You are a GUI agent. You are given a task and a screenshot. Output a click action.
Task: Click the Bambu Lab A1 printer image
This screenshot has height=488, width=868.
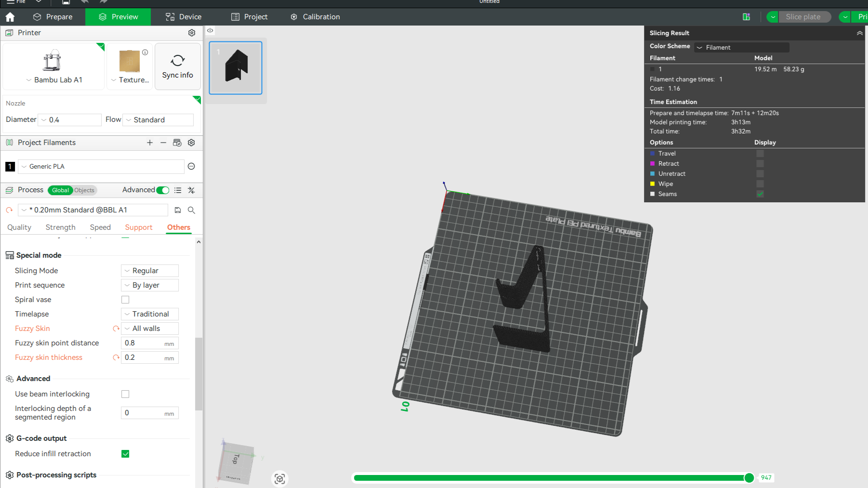(53, 61)
